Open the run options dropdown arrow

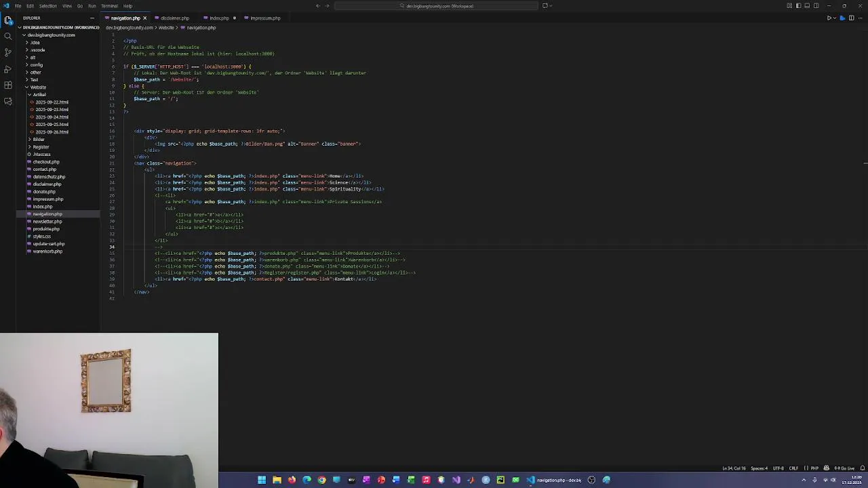[x=835, y=18]
